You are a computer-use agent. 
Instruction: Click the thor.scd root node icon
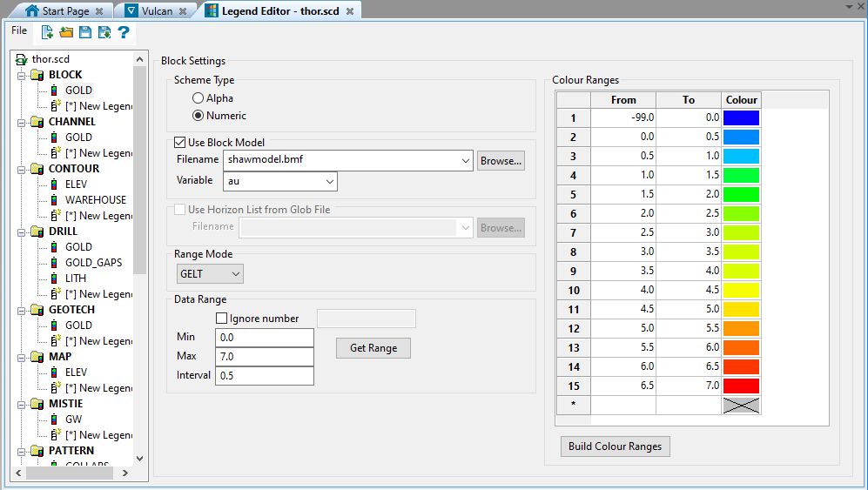click(x=22, y=59)
